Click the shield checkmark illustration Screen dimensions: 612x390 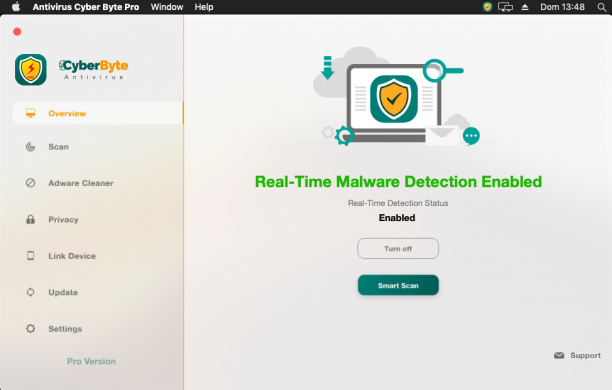point(394,99)
